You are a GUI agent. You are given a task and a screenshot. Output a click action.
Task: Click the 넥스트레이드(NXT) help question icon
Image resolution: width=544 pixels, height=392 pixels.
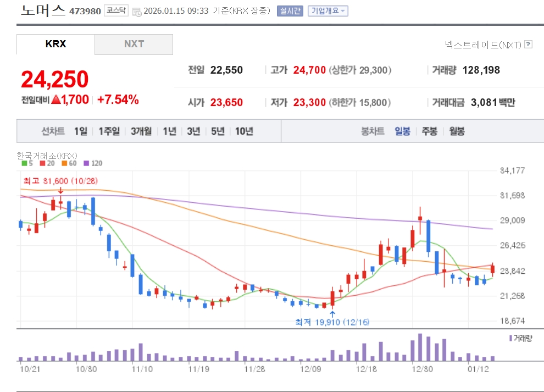(528, 45)
